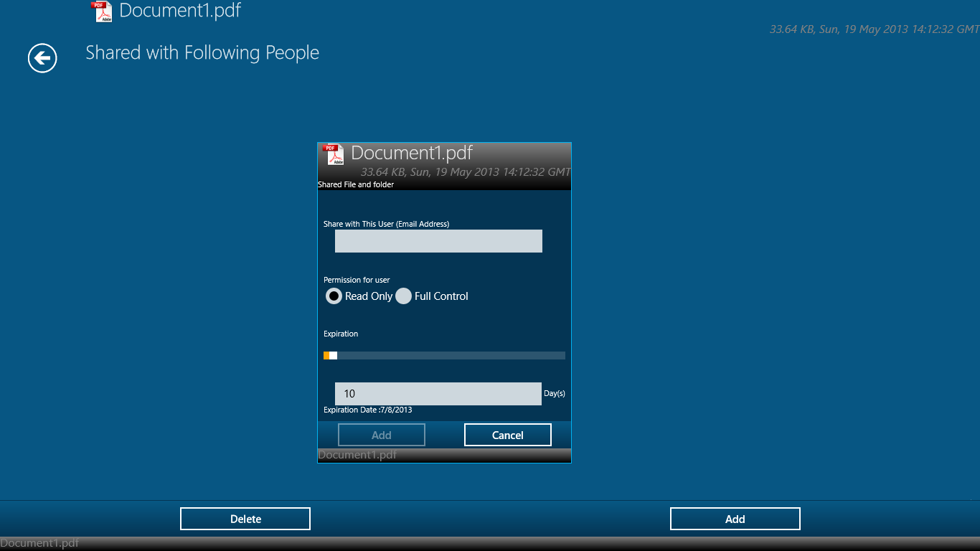Choose the Full Control permission option
The width and height of the screenshot is (980, 551).
pos(404,296)
